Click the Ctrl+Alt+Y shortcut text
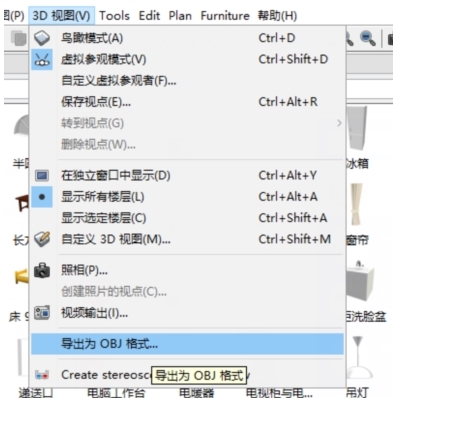465x421 pixels. click(288, 175)
